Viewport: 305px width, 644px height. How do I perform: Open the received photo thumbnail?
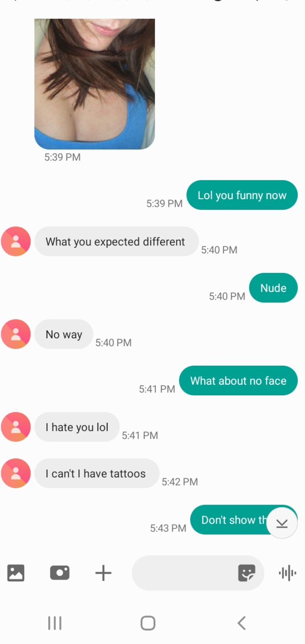94,84
